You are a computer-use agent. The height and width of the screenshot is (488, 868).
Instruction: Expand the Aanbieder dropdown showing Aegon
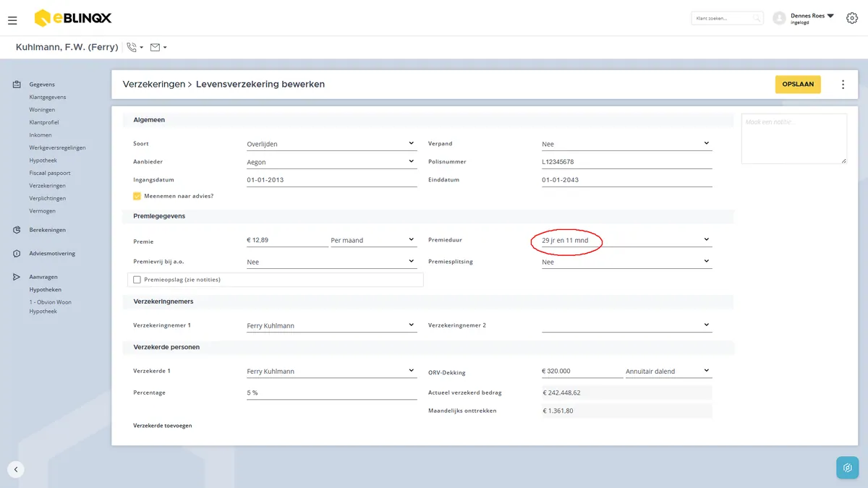click(x=331, y=162)
